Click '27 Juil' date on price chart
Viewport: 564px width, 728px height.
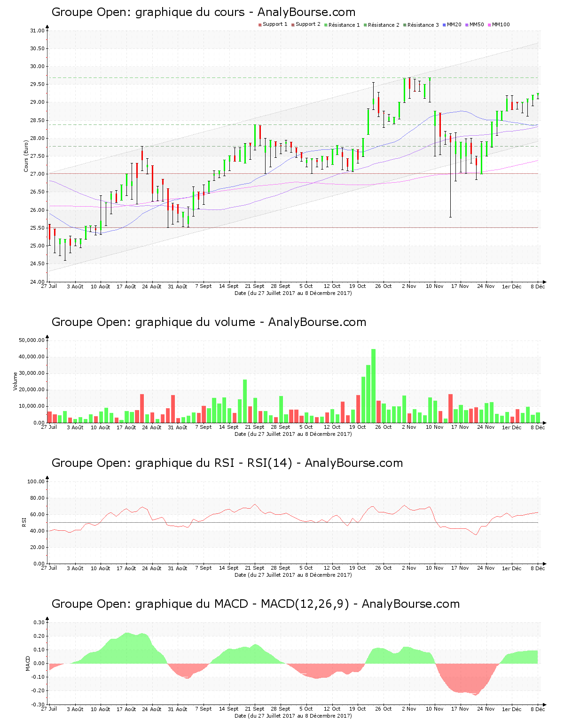click(x=49, y=287)
